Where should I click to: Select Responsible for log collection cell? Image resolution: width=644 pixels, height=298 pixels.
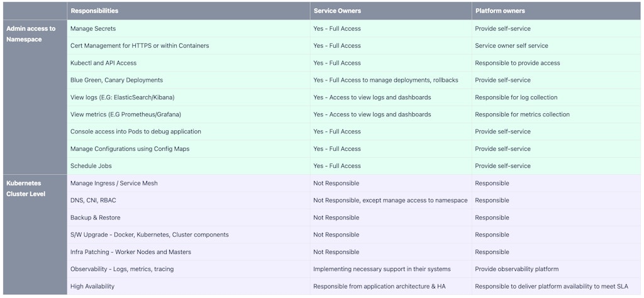[x=516, y=97]
